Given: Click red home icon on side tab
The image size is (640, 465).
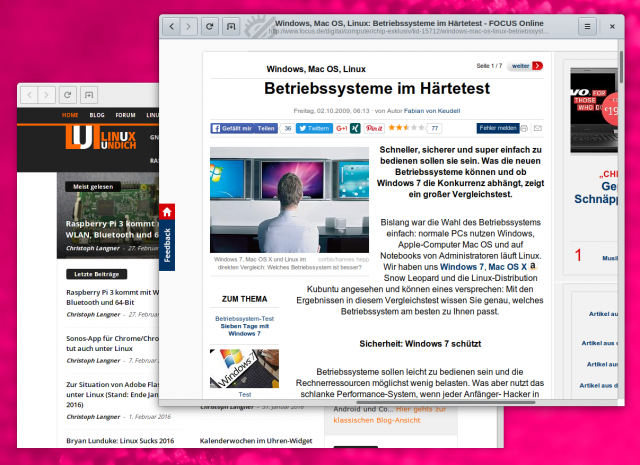Looking at the screenshot, I should point(167,211).
